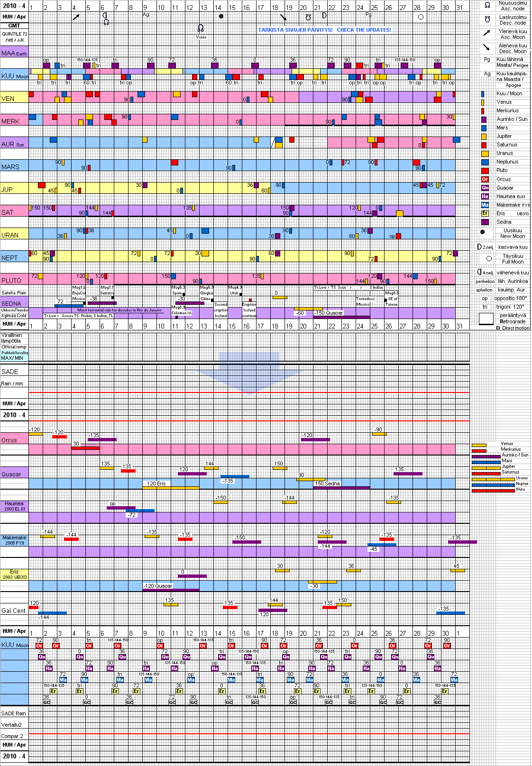Click the ascending node symbol labeled Venus
The width and height of the screenshot is (532, 766).
coord(201,28)
